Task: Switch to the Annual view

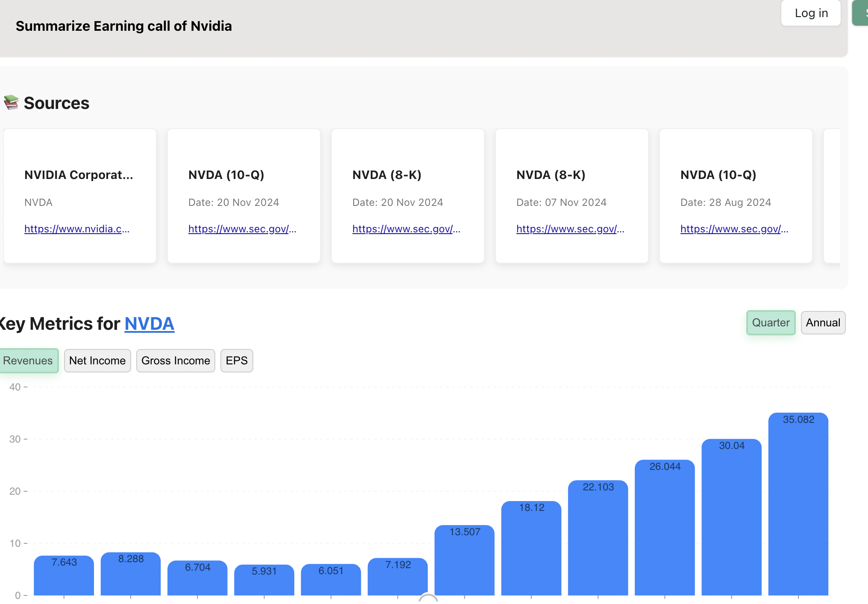Action: pyautogui.click(x=823, y=323)
